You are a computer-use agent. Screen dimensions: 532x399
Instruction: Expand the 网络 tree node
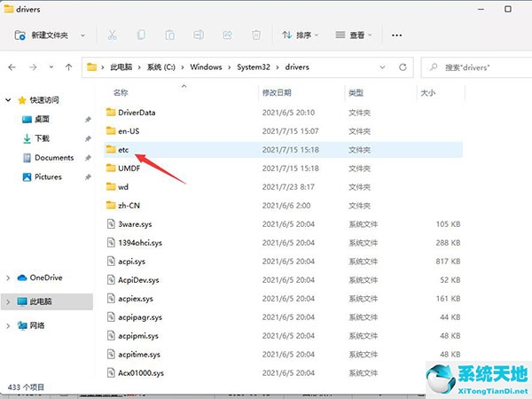(x=8, y=325)
